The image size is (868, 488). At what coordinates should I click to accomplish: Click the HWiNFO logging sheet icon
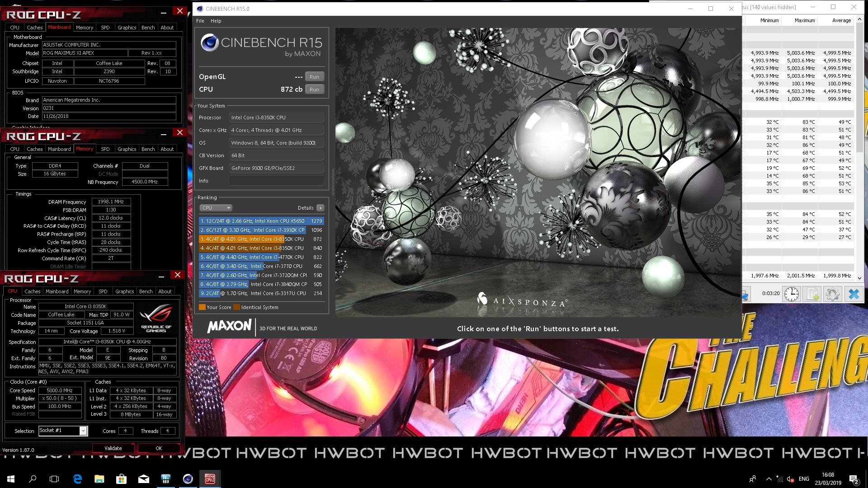(812, 294)
